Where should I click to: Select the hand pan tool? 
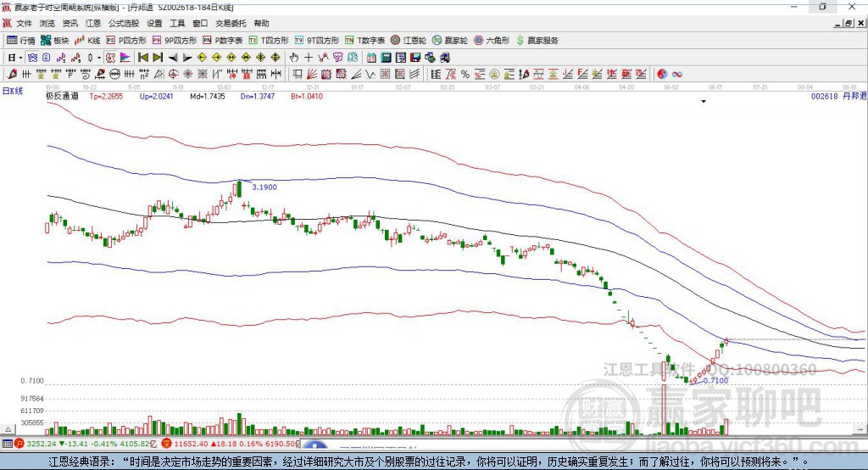(x=293, y=58)
